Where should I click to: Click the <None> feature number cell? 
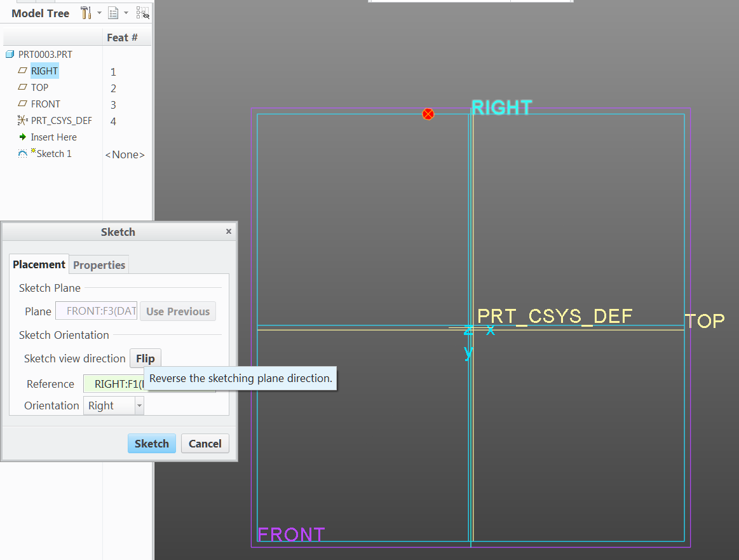pos(125,154)
